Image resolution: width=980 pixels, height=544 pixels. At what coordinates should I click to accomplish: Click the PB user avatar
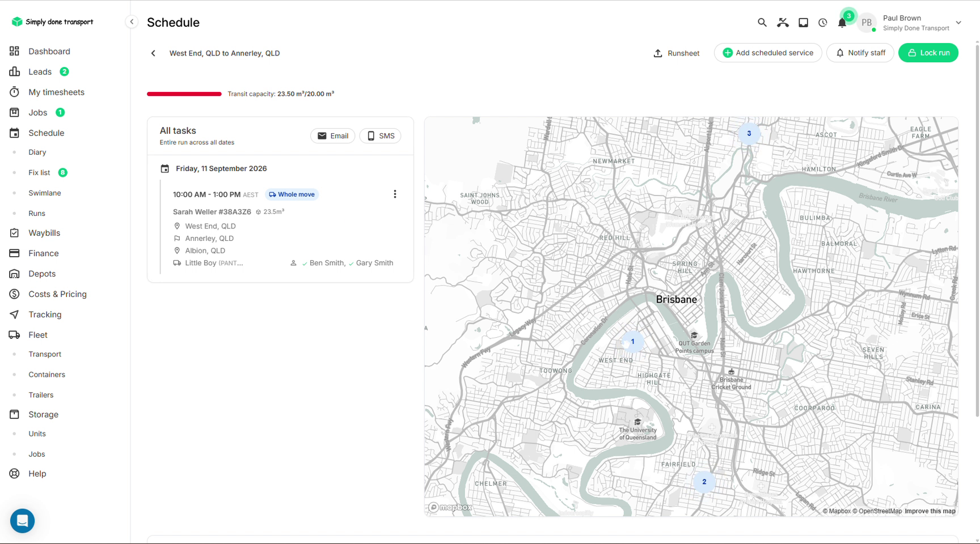[867, 23]
